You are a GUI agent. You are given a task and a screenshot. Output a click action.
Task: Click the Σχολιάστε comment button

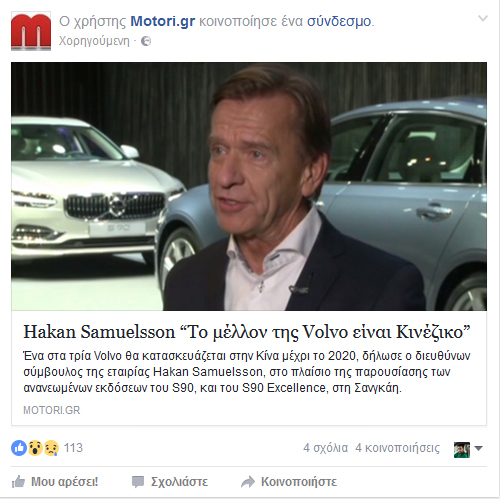point(170,482)
